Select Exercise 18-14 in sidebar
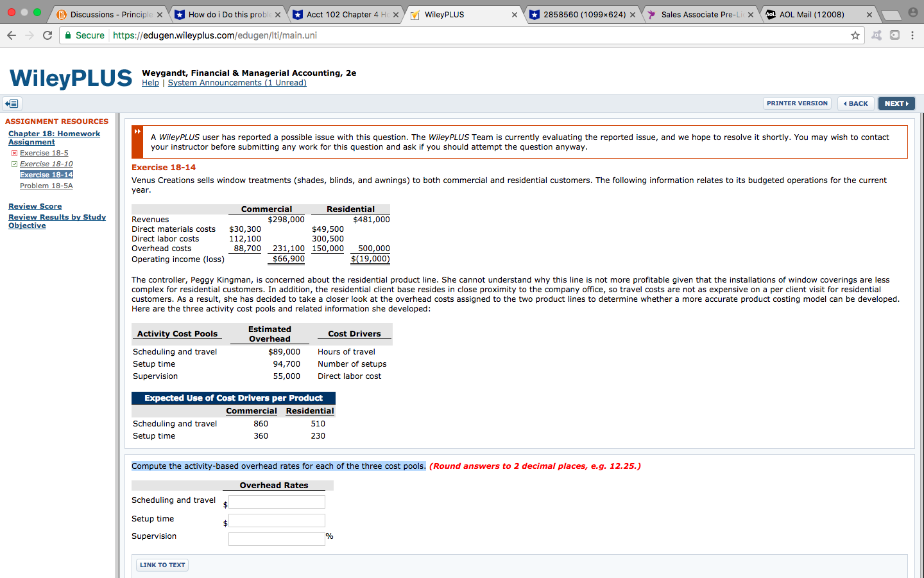Image resolution: width=924 pixels, height=578 pixels. pos(46,175)
